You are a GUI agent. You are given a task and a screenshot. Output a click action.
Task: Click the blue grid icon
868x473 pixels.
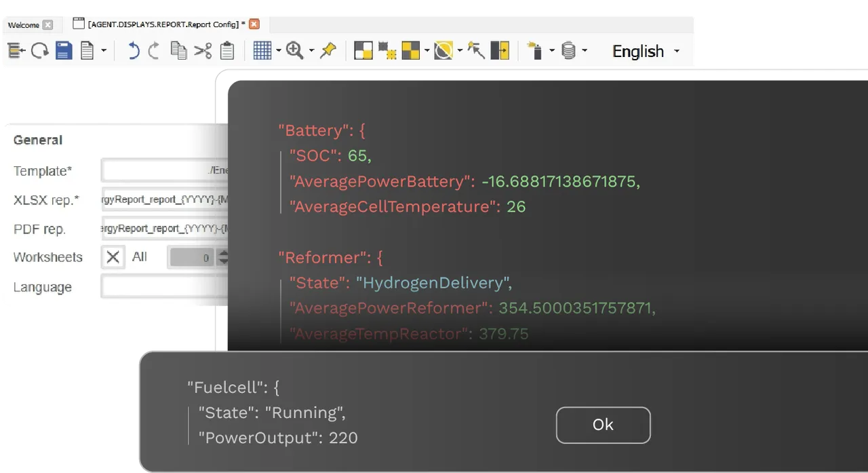(262, 51)
